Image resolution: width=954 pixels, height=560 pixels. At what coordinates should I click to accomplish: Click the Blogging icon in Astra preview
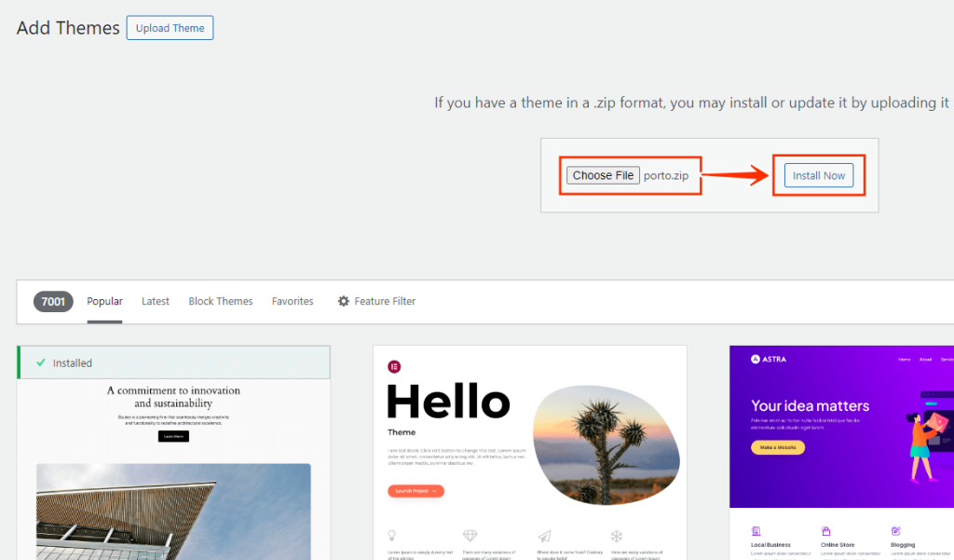point(895,531)
